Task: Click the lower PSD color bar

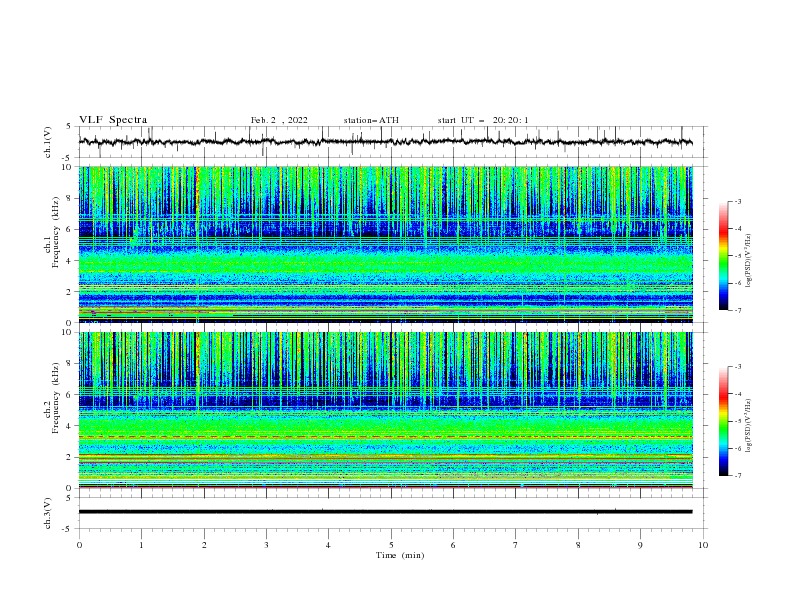Action: (x=723, y=421)
